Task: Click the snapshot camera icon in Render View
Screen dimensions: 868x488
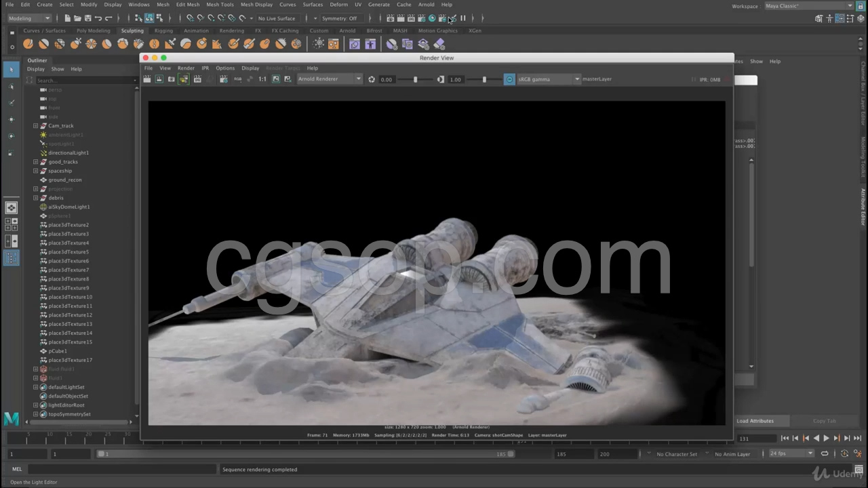Action: [x=171, y=79]
